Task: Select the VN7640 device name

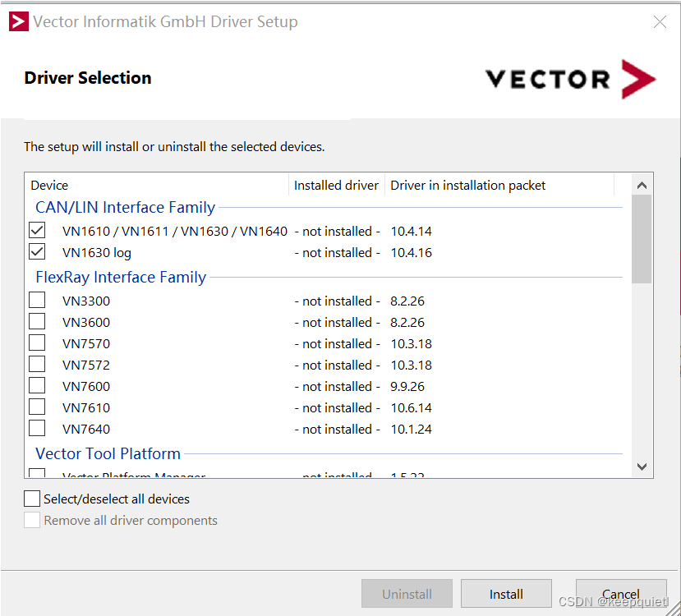Action: click(x=86, y=430)
